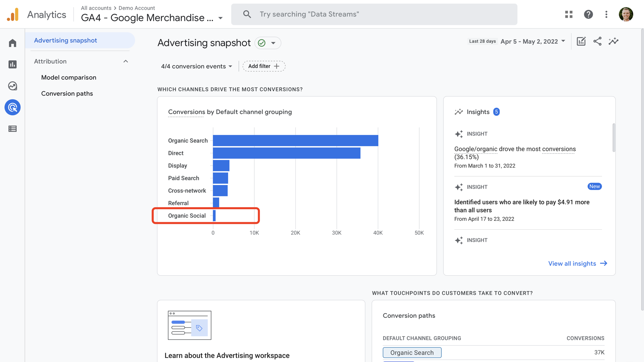Select the Reports icon in the left navigation
Screen dimensions: 644x362
pyautogui.click(x=12, y=64)
